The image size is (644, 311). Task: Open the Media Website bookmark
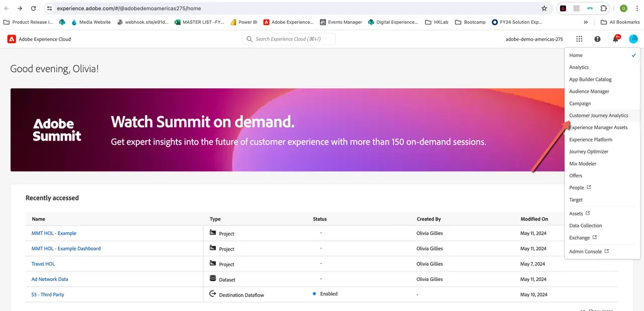click(91, 22)
